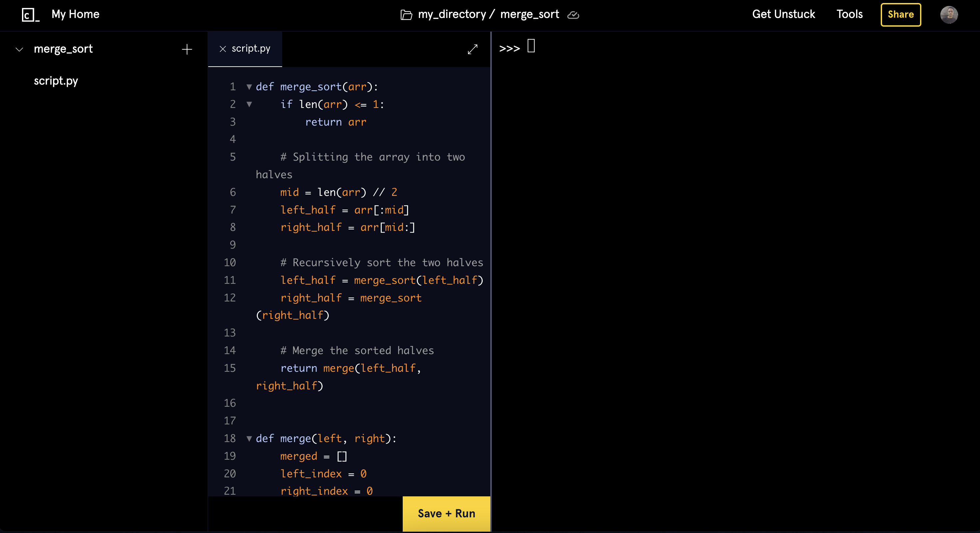
Task: Click the line 'return arr' in the editor
Action: [x=335, y=123]
